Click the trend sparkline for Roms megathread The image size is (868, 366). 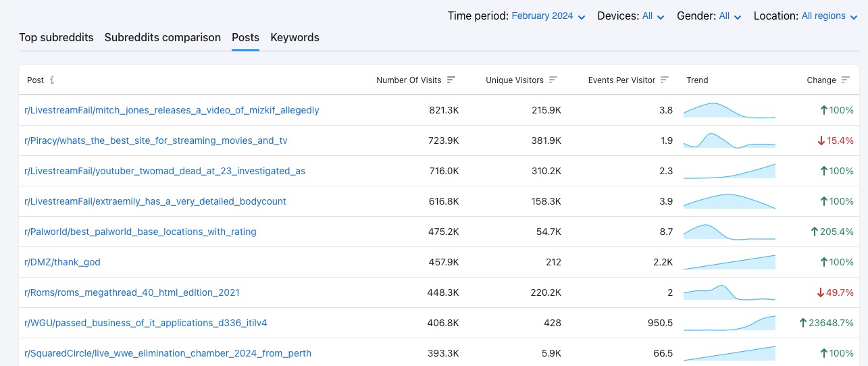[x=729, y=292]
